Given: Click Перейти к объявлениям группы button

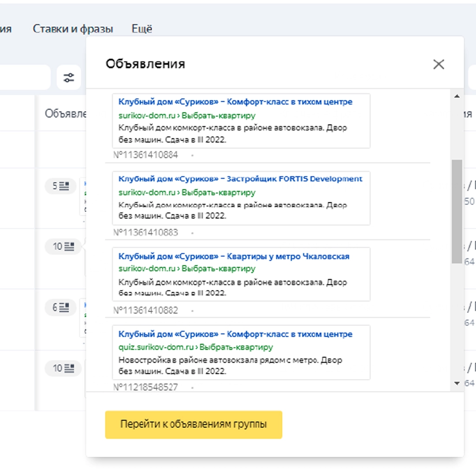Looking at the screenshot, I should (x=193, y=424).
